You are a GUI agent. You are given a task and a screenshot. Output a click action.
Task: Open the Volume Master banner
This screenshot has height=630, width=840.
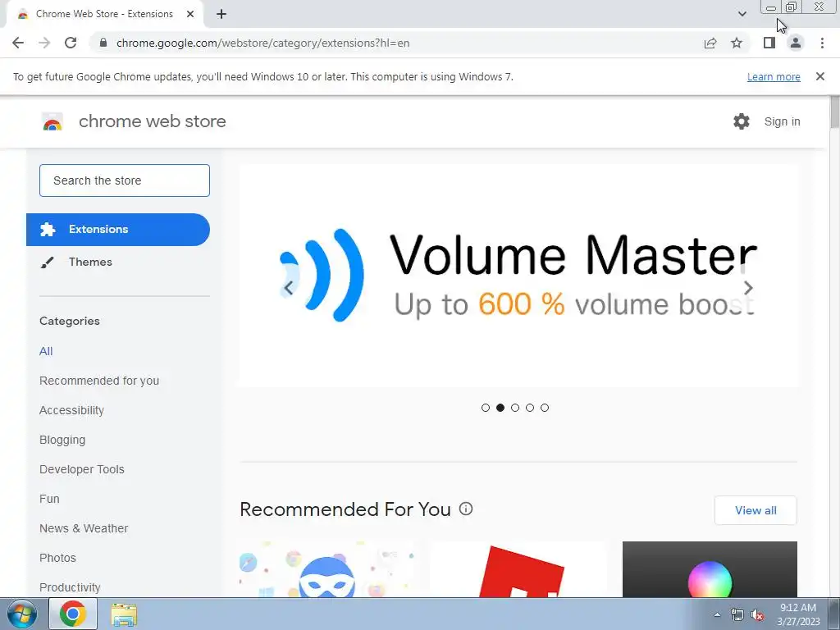pos(518,276)
